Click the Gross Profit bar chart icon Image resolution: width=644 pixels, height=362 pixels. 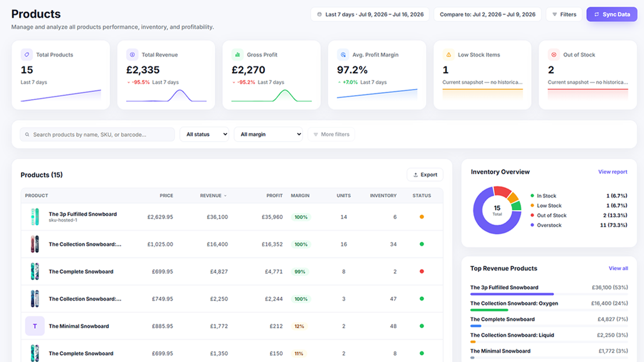coord(237,54)
